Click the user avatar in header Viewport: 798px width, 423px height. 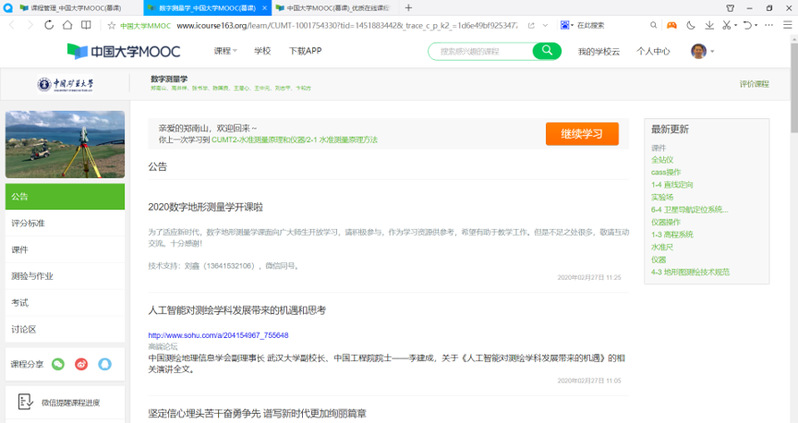(698, 51)
